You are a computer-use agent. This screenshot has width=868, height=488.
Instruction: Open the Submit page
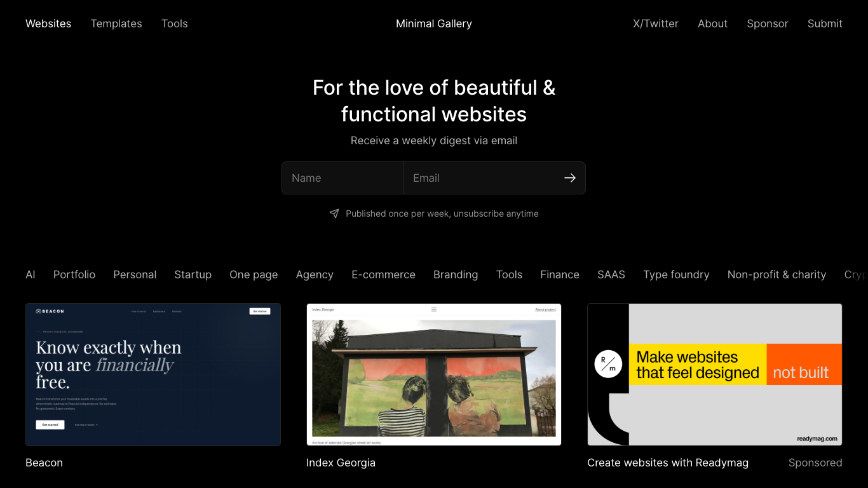(825, 24)
